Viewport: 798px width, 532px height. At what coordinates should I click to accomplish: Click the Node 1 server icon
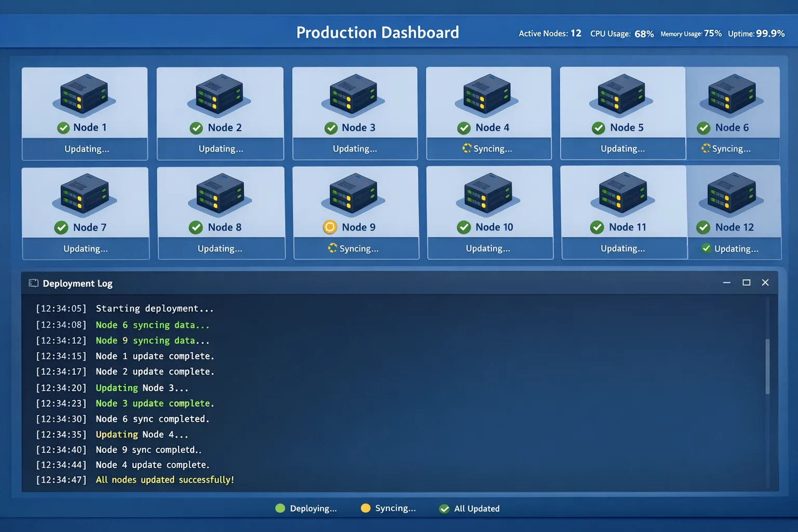[x=84, y=94]
